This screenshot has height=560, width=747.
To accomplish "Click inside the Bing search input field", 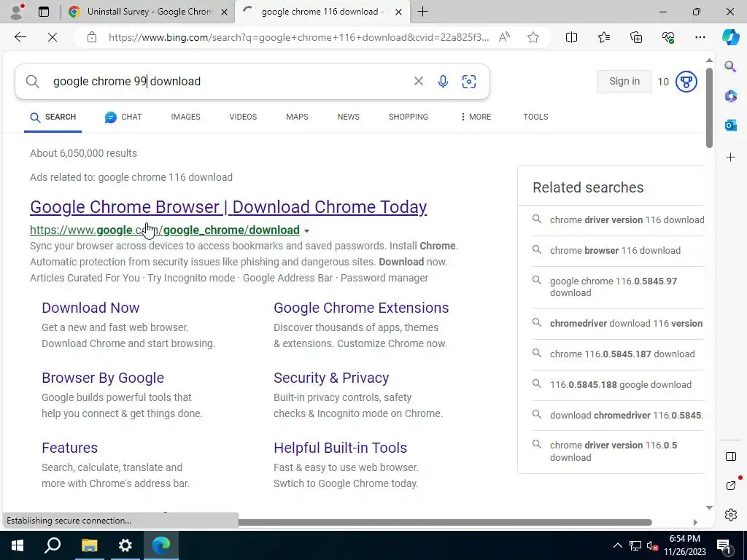I will point(228,82).
